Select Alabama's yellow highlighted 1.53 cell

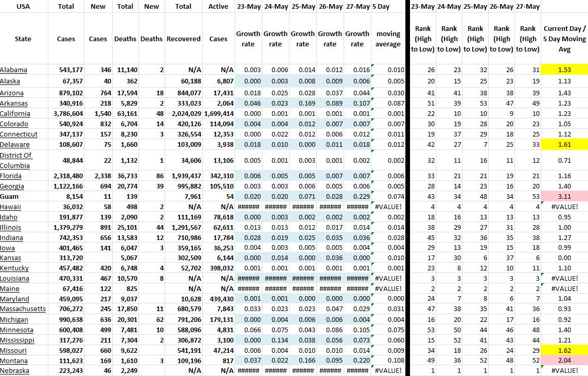point(564,70)
